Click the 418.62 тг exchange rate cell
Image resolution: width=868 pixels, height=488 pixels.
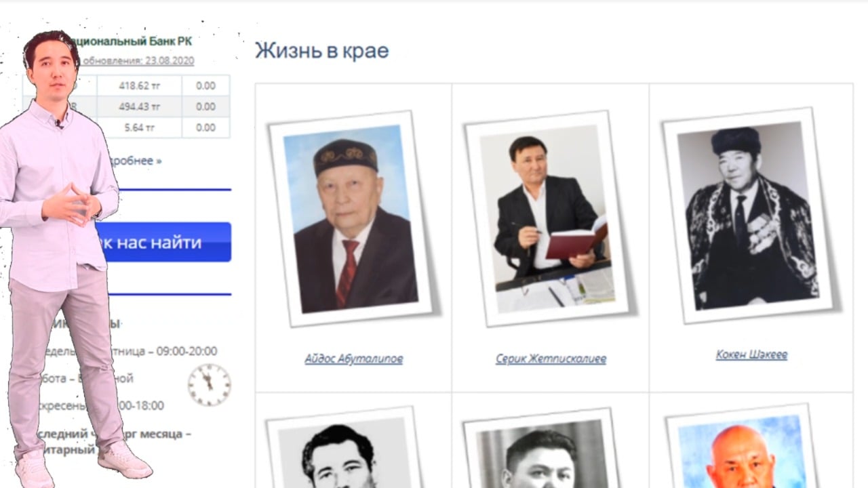[x=139, y=86]
